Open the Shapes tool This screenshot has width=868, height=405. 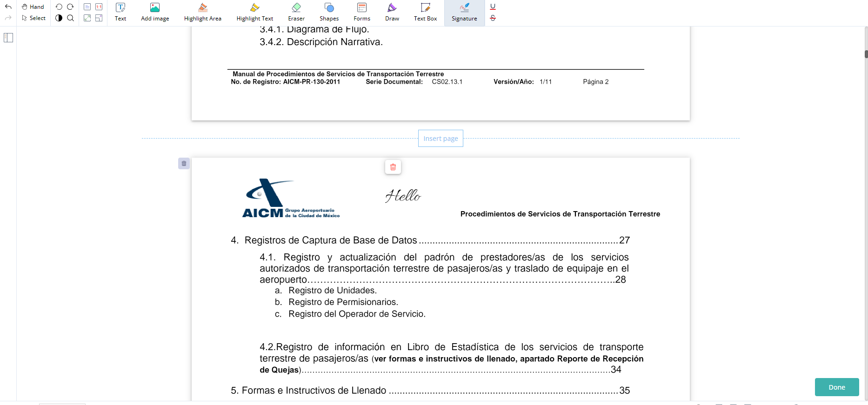point(329,13)
